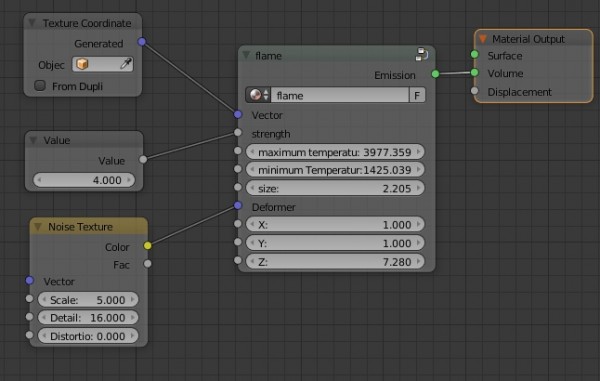Click the cube object icon in Texture Coordinate
The image size is (600, 381).
click(x=82, y=64)
